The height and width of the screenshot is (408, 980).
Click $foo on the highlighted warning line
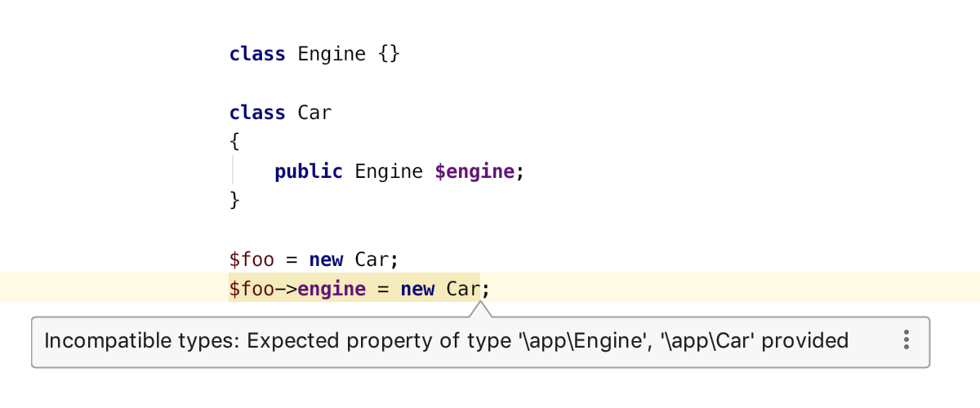pos(252,289)
